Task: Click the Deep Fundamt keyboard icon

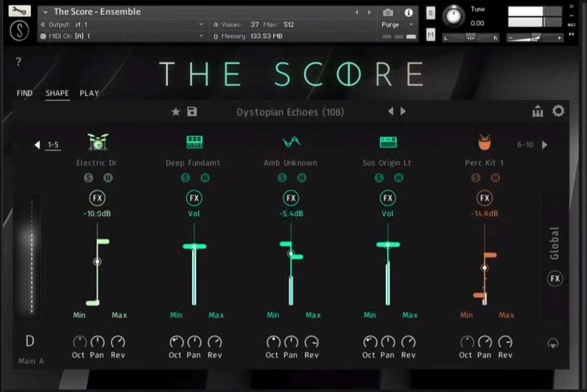Action: [194, 142]
